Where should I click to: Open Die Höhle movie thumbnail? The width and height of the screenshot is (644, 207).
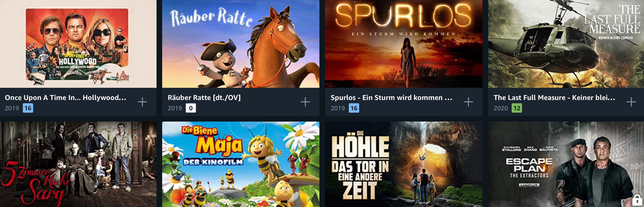click(x=404, y=164)
